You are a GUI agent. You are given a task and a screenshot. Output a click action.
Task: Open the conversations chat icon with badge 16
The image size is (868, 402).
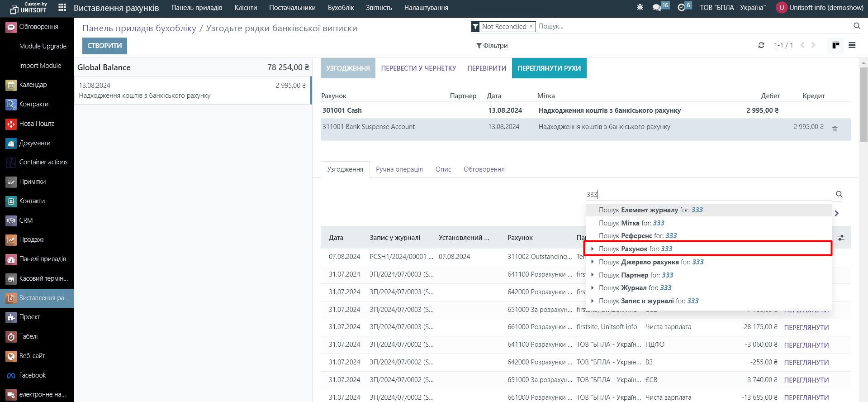tap(657, 8)
